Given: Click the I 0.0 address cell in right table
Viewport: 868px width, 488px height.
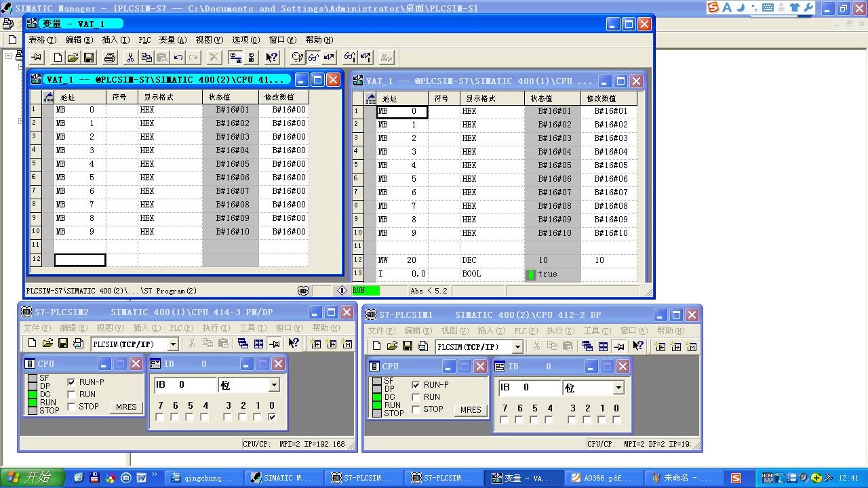Looking at the screenshot, I should pyautogui.click(x=402, y=274).
